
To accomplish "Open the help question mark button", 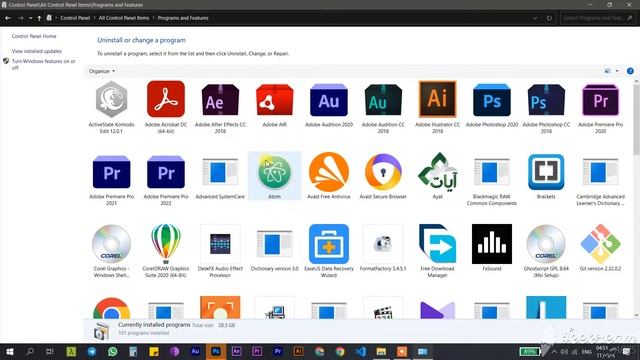I will [x=630, y=71].
